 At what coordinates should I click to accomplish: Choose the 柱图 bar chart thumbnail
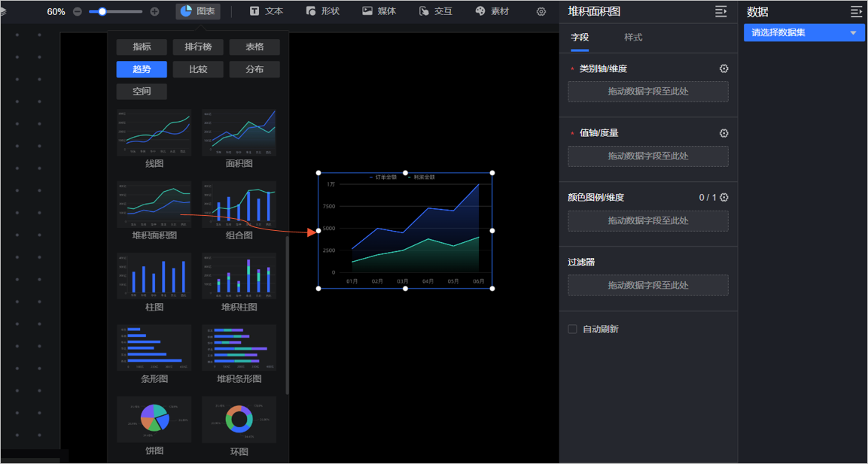click(154, 276)
